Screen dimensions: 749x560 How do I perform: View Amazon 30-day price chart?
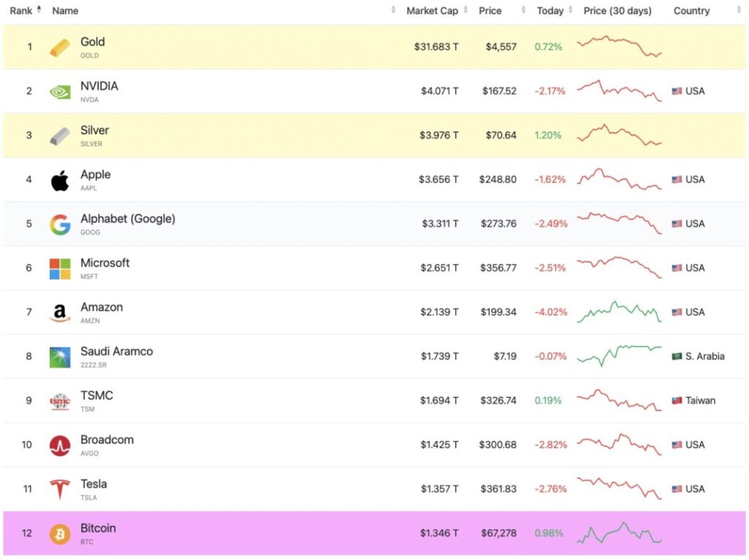tap(619, 312)
